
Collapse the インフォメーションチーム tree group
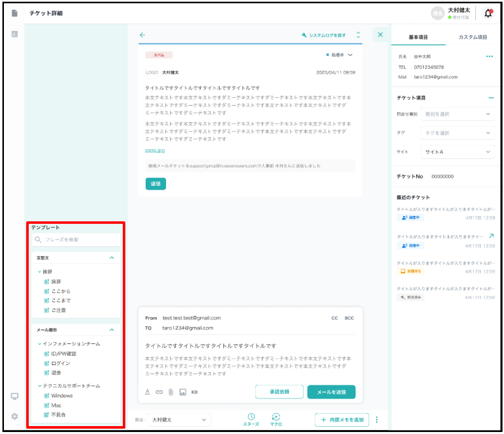40,344
